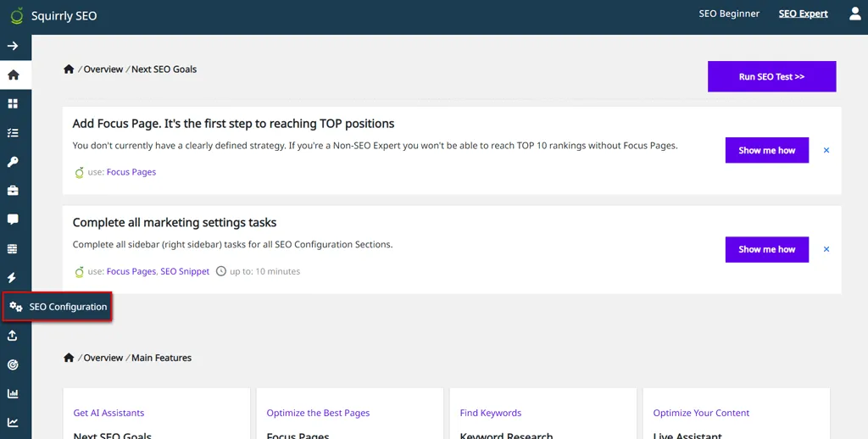Click the clock icon beside up to 10 minutes
Image resolution: width=868 pixels, height=439 pixels.
click(221, 271)
